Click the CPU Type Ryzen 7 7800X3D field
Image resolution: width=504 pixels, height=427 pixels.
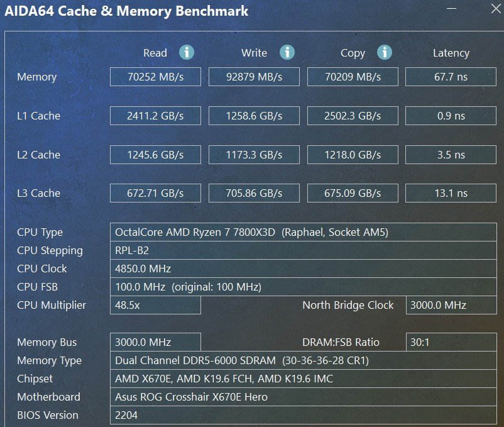coord(304,232)
